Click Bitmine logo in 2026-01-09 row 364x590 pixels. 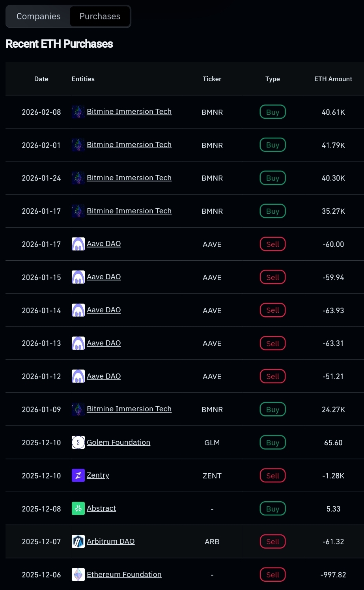point(78,409)
